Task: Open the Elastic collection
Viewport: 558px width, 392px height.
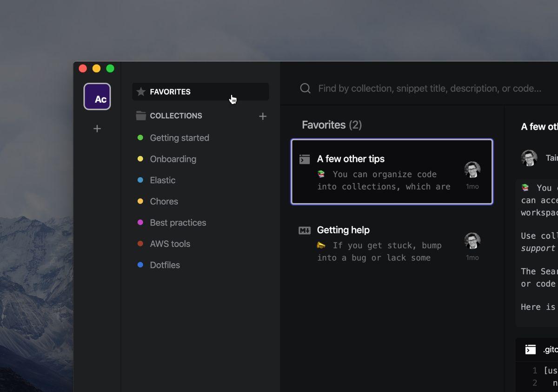Action: click(x=162, y=180)
